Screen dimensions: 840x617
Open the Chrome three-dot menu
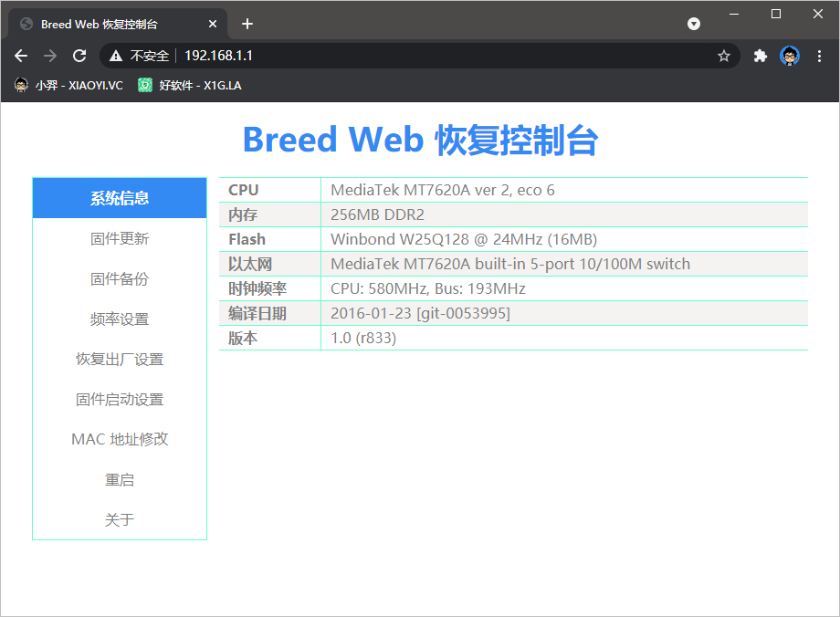(820, 56)
